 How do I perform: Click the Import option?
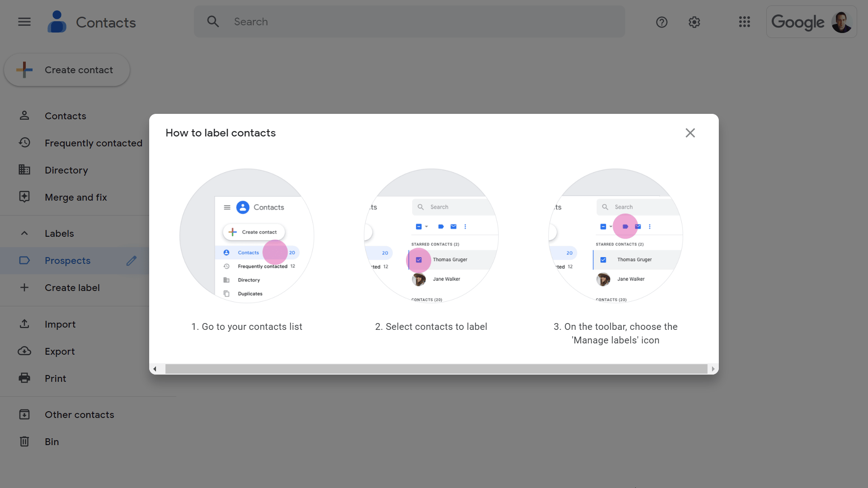click(75, 324)
